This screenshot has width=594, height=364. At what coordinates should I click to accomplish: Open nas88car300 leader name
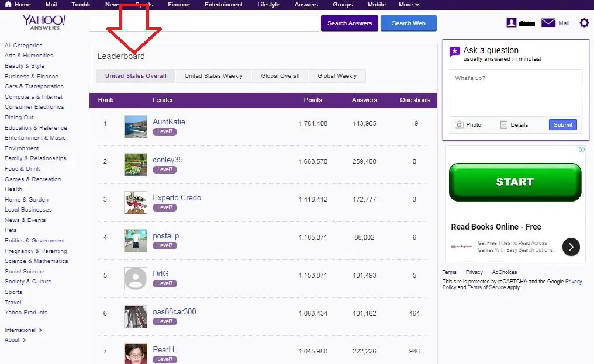(x=174, y=312)
